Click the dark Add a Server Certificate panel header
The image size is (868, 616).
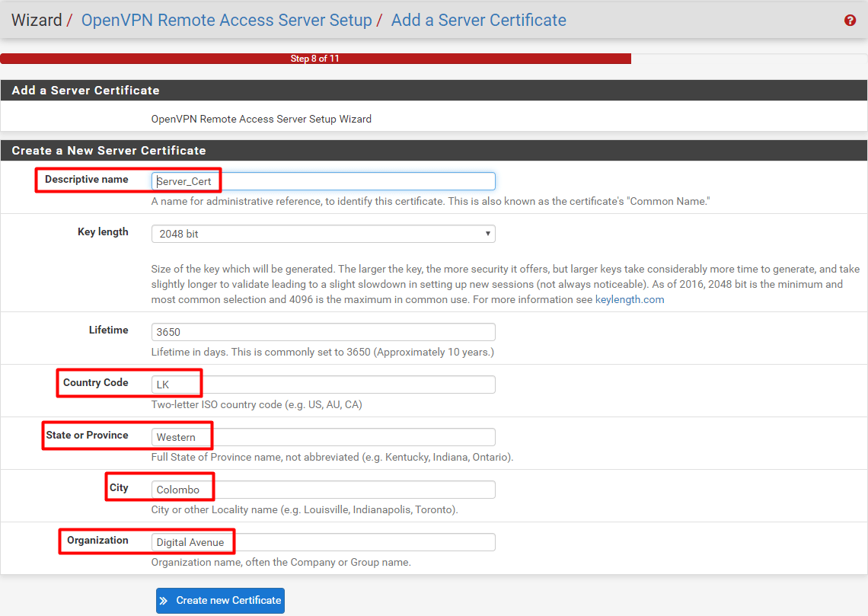pos(85,91)
